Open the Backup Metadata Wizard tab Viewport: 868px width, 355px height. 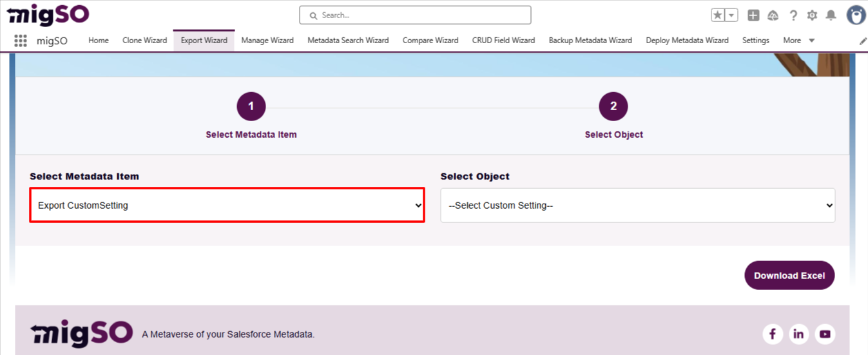click(x=590, y=41)
